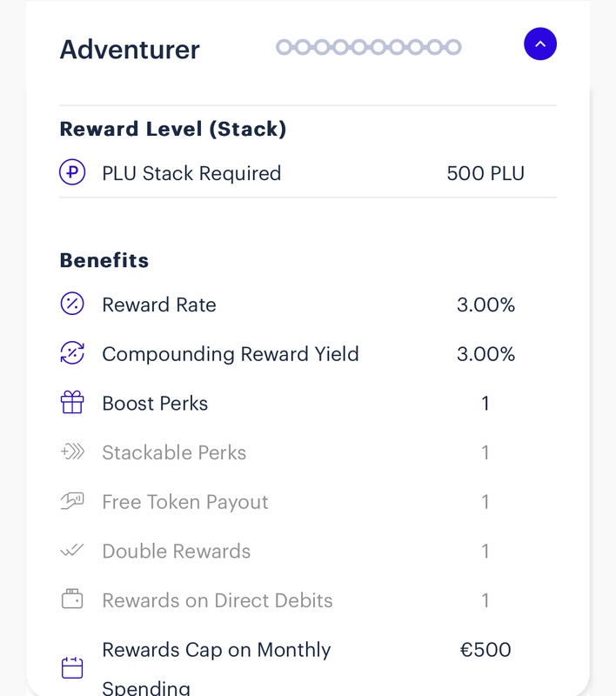
Task: Open the Compounding Reward Yield row
Action: 231,354
